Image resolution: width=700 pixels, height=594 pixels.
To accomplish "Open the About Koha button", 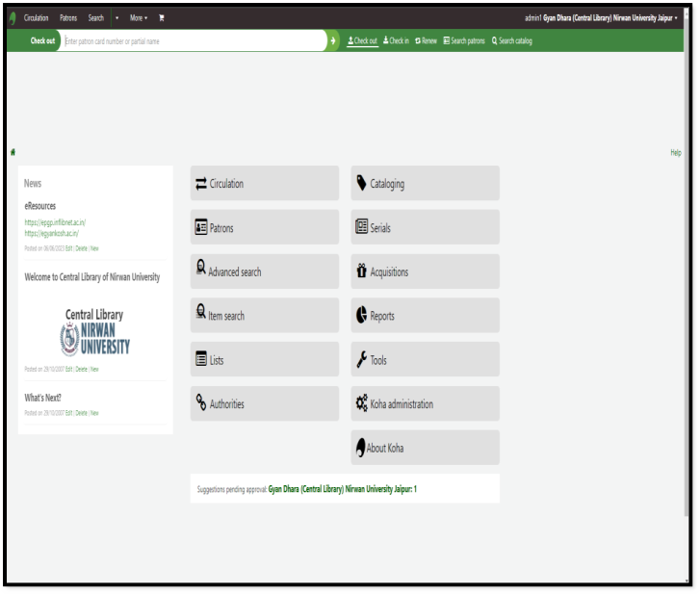I will click(x=425, y=448).
